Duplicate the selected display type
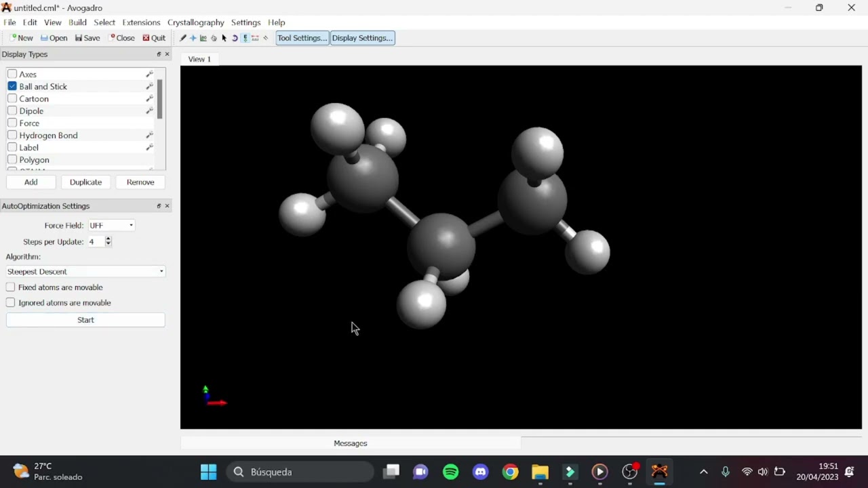Screen dimensions: 868x488 [x=85, y=182]
